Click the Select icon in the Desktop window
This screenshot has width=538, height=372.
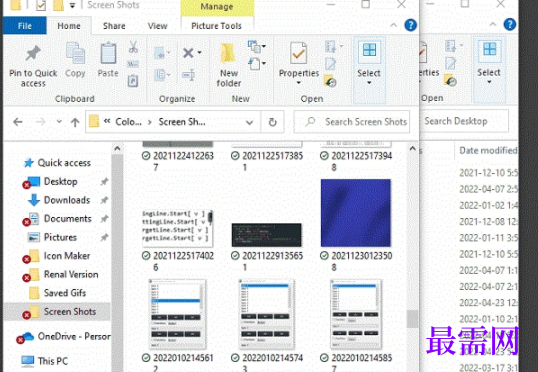coord(489,50)
